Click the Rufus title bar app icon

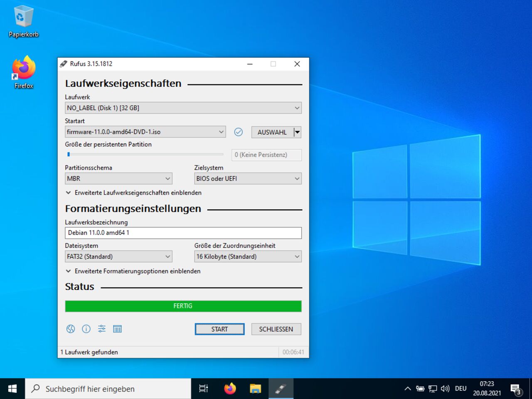(x=64, y=64)
